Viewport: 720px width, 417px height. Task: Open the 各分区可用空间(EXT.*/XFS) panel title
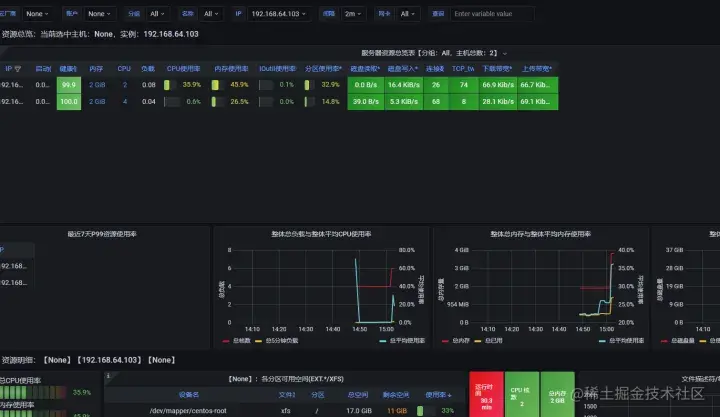[286, 379]
